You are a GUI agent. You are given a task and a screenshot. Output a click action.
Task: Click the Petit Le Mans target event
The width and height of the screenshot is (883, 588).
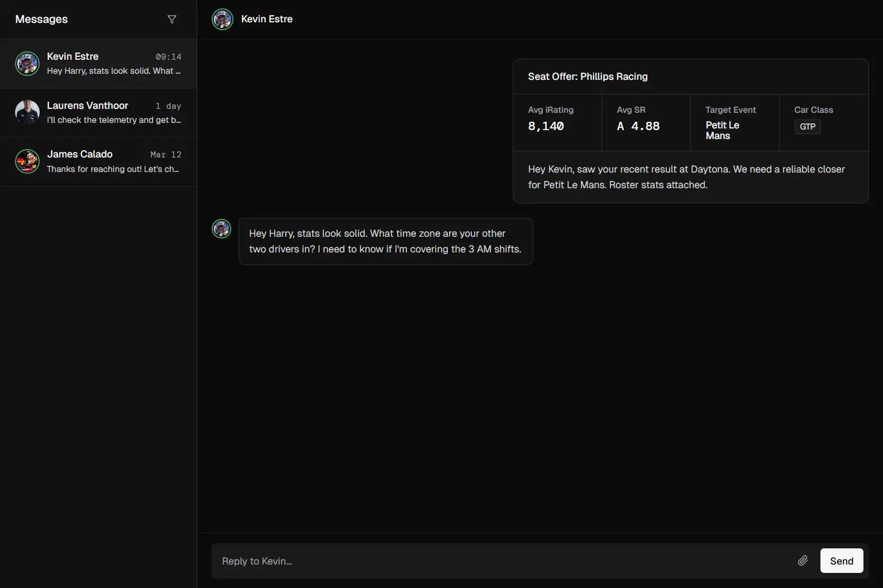tap(722, 130)
